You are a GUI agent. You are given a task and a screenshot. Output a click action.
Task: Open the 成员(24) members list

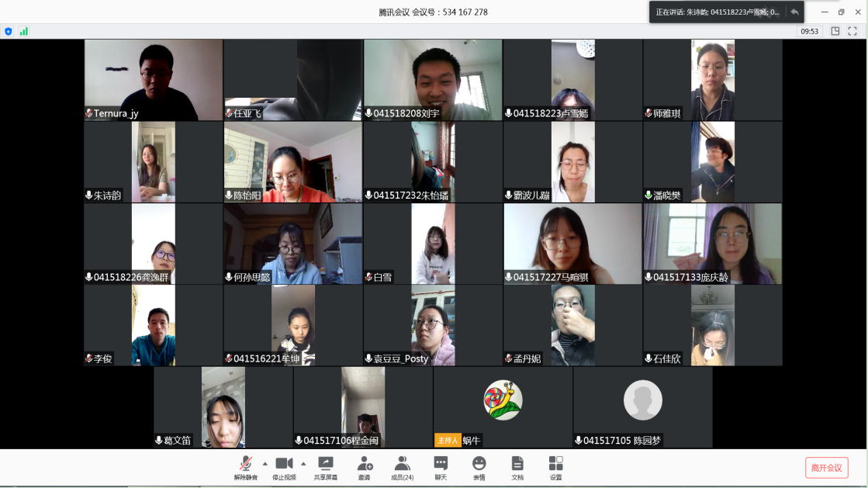point(402,468)
